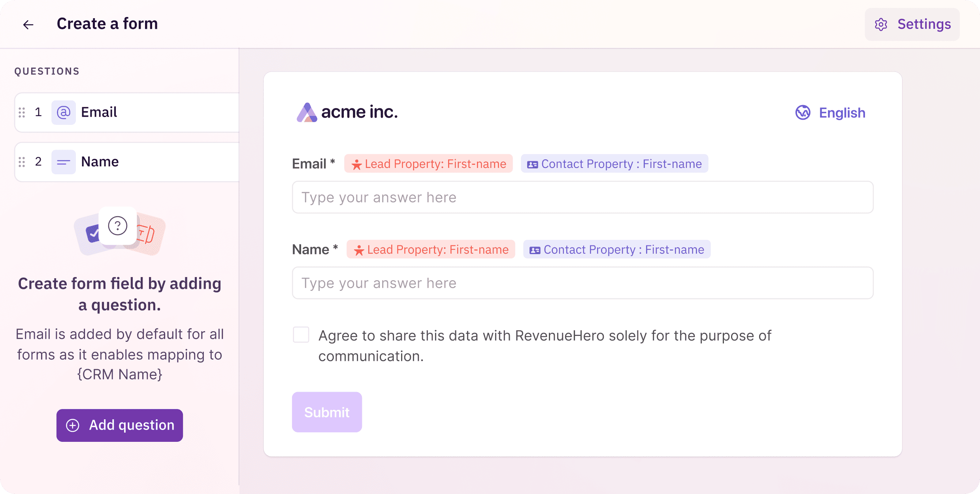Image resolution: width=980 pixels, height=494 pixels.
Task: Click Email's Lead Property First-name tag
Action: coord(428,164)
